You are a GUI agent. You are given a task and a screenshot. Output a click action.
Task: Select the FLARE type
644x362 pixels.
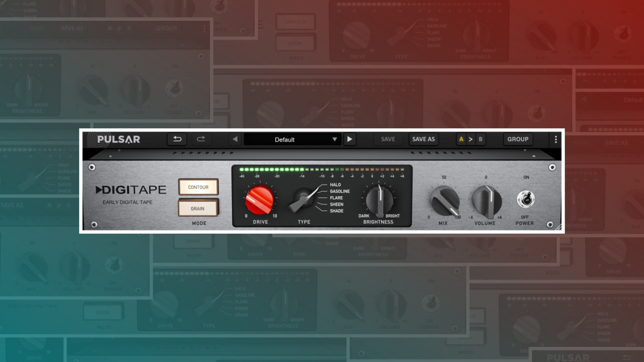click(x=336, y=198)
